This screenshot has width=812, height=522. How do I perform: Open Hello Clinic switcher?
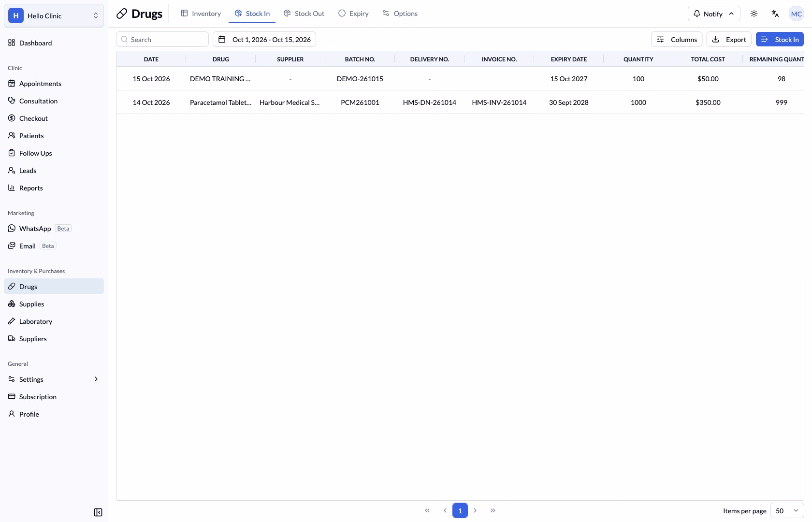tap(54, 15)
